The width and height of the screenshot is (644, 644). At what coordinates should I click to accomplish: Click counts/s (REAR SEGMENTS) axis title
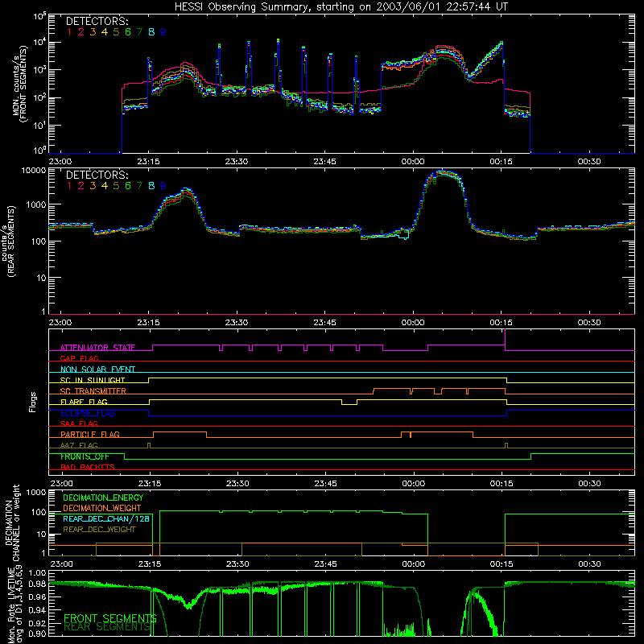[x=7, y=242]
